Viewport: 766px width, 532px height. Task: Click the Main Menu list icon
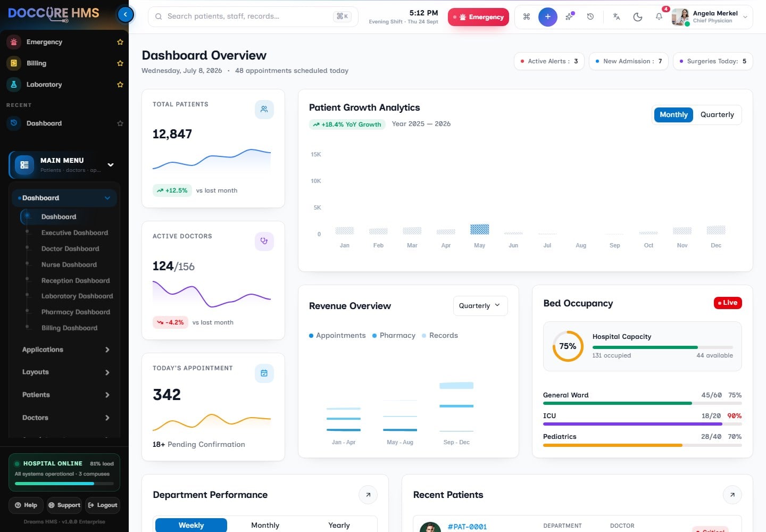tap(24, 165)
